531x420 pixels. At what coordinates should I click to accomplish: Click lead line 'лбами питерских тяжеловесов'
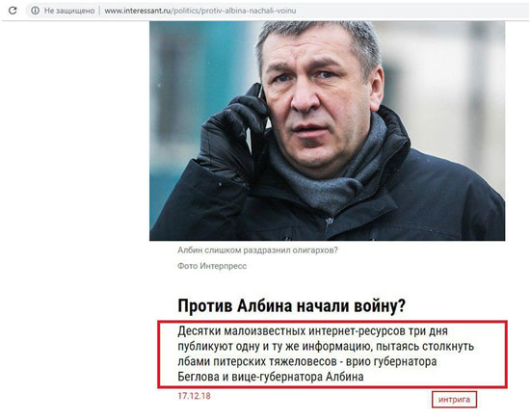(307, 361)
